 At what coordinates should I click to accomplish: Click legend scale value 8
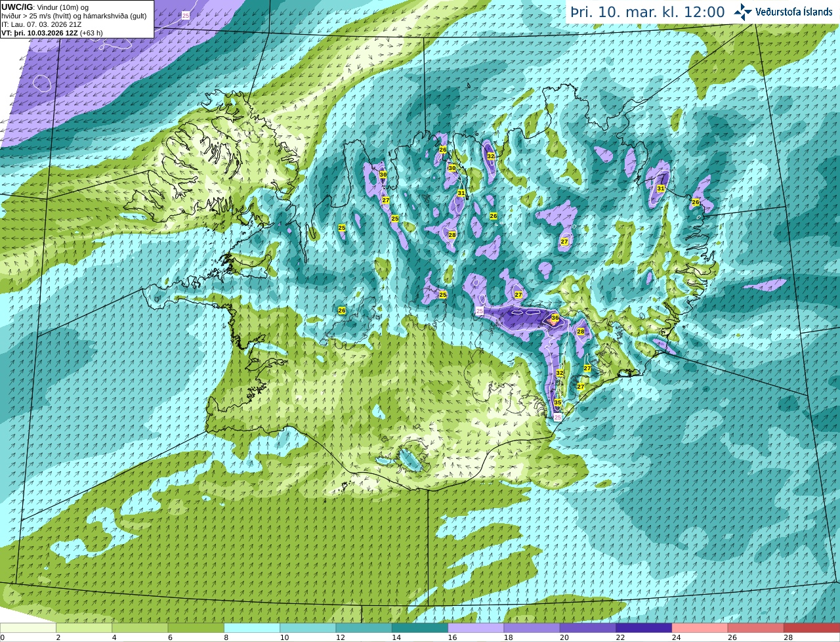[x=226, y=637]
